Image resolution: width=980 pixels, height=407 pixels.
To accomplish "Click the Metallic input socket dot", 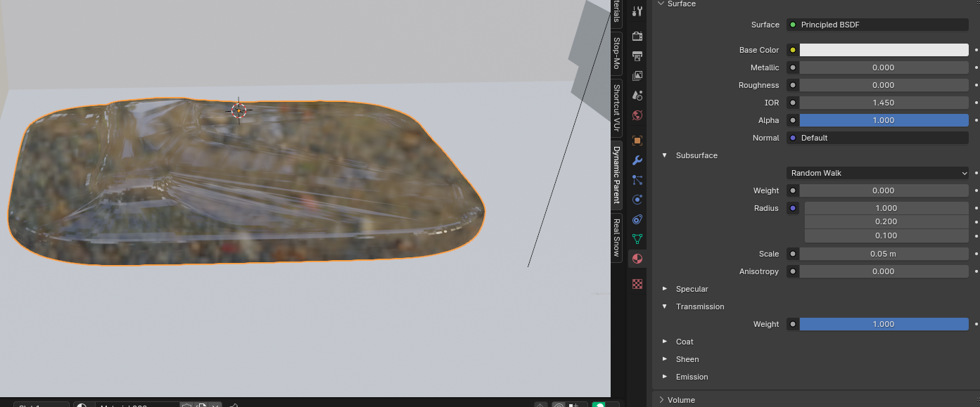I will tap(793, 67).
